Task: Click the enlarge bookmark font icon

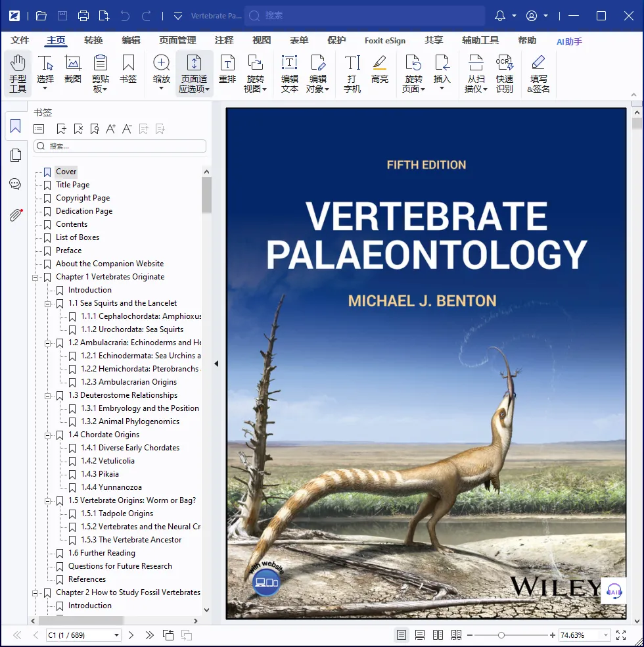Action: coord(110,129)
